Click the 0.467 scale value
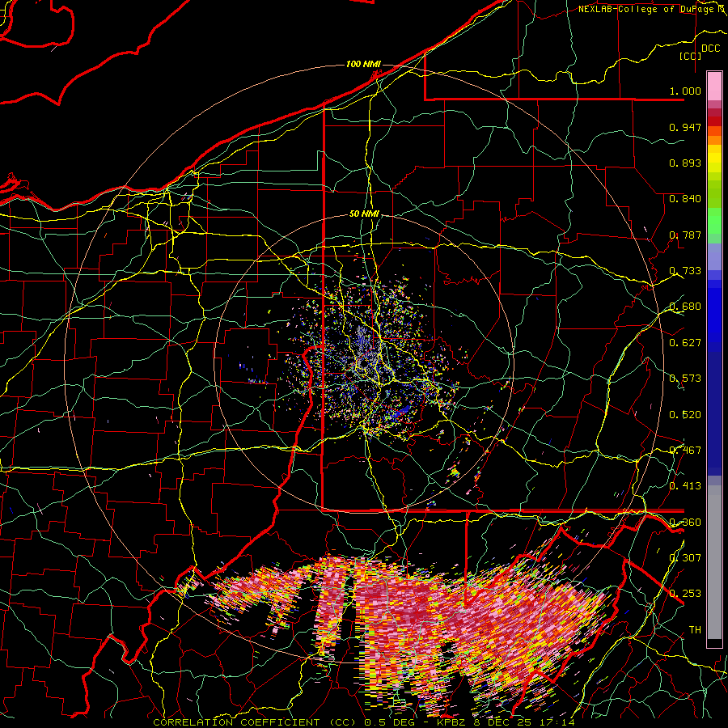This screenshot has width=728, height=728. coord(685,450)
